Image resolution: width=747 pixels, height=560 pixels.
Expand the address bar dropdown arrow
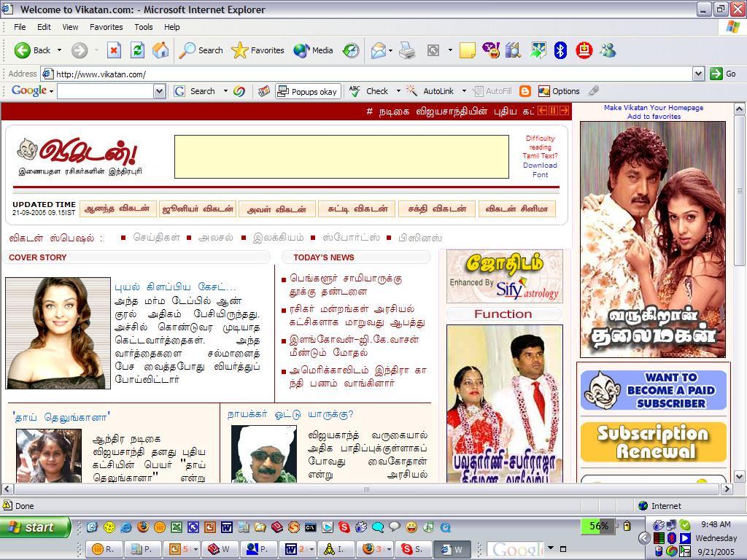(x=698, y=74)
